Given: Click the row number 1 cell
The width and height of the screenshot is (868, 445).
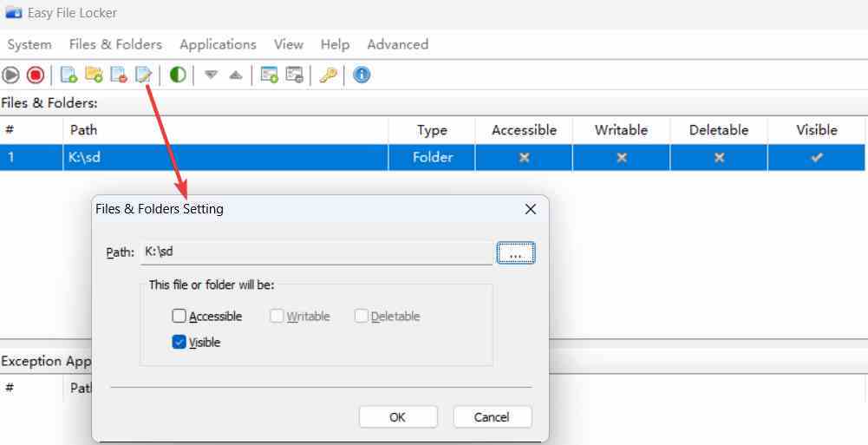Looking at the screenshot, I should 31,157.
